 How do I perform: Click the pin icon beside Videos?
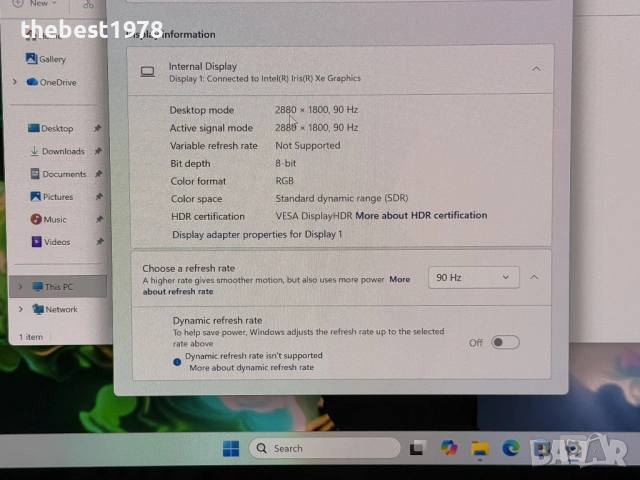(100, 242)
